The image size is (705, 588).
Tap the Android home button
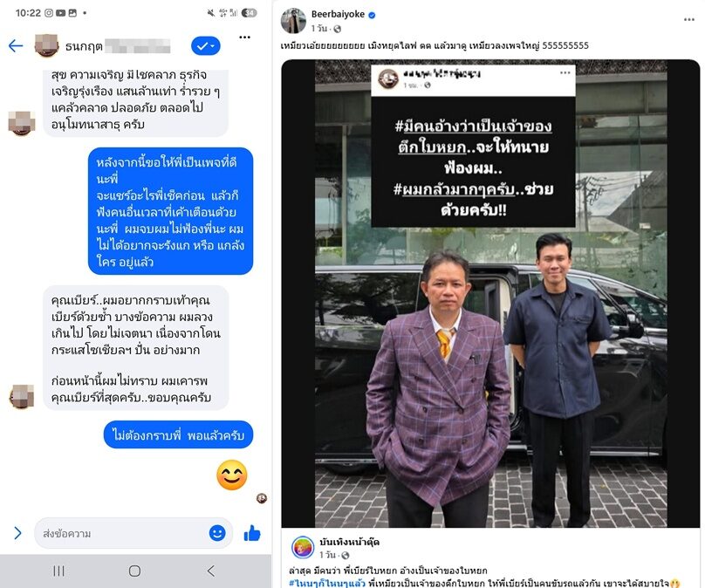pos(134,571)
